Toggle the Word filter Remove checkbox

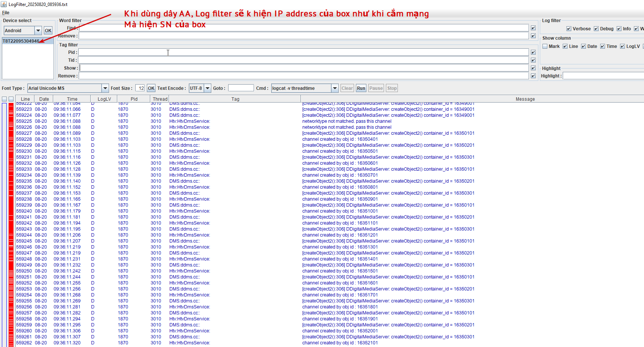[x=533, y=36]
